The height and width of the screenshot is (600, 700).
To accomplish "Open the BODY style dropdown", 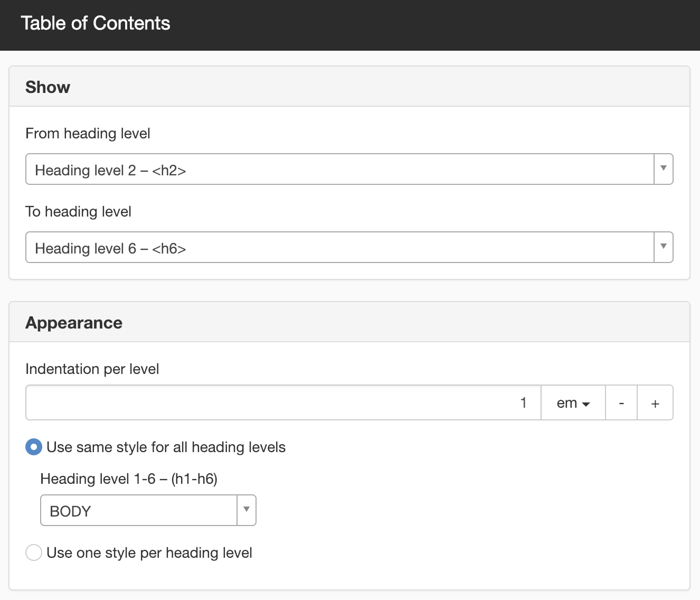I will click(148, 510).
